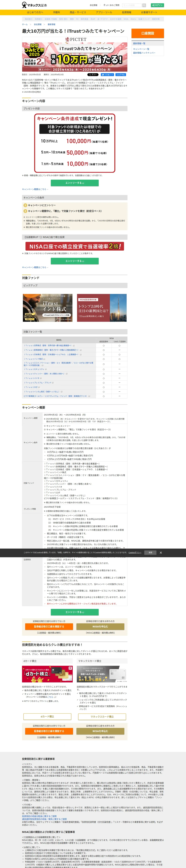
Task: Click エントリーする button below campaign notes
Action: [x=75, y=612]
